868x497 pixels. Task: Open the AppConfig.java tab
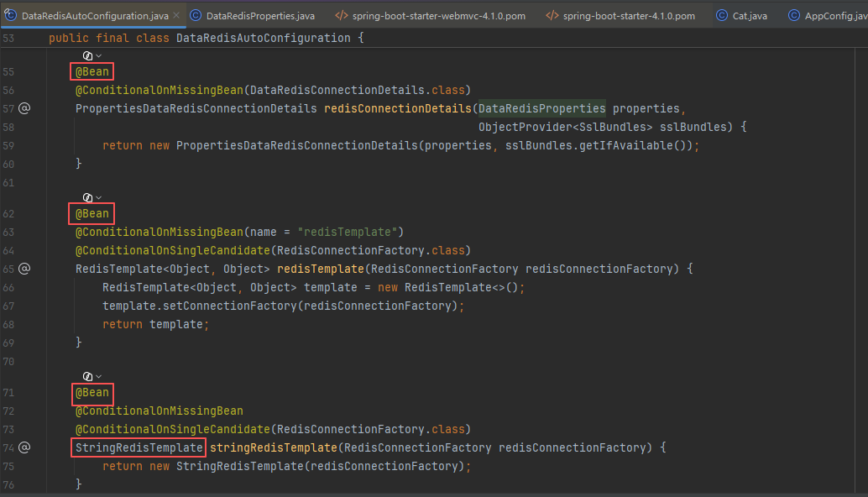click(x=826, y=15)
